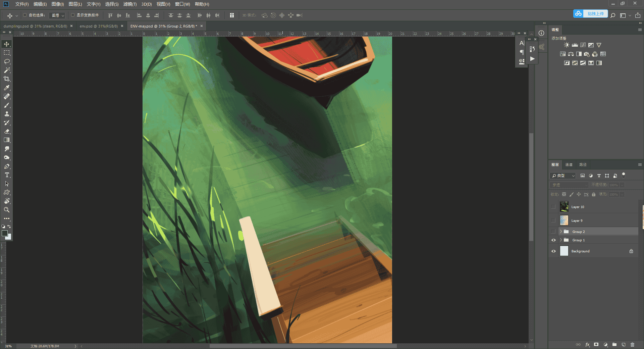The image size is (644, 349).
Task: Select the Crop tool
Action: tap(7, 79)
